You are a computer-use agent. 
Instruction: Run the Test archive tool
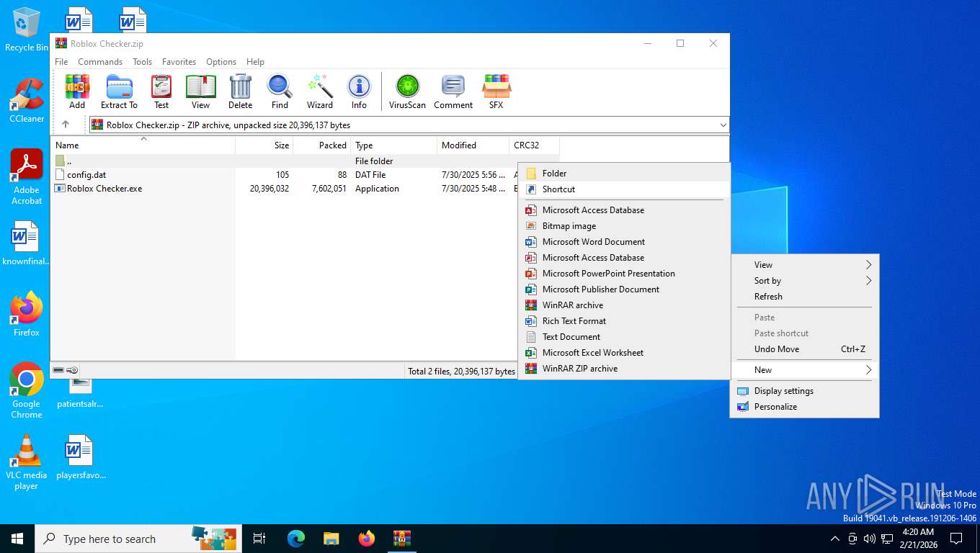161,91
